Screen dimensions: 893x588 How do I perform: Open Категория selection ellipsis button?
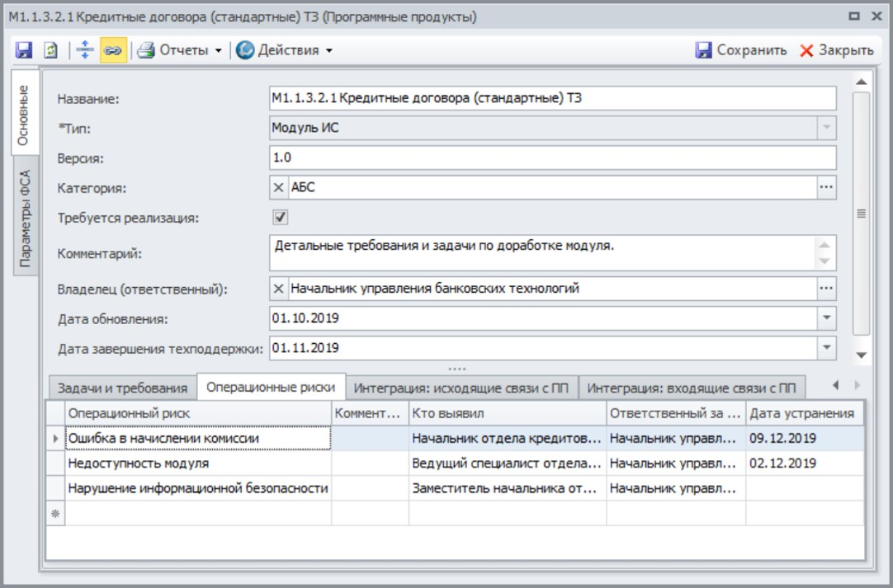pyautogui.click(x=826, y=188)
